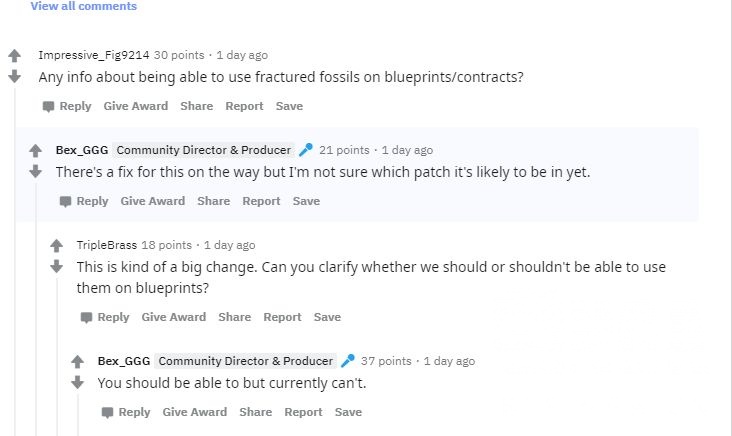This screenshot has height=436, width=732.
Task: Open TripleBrass's user profile
Action: [x=107, y=245]
